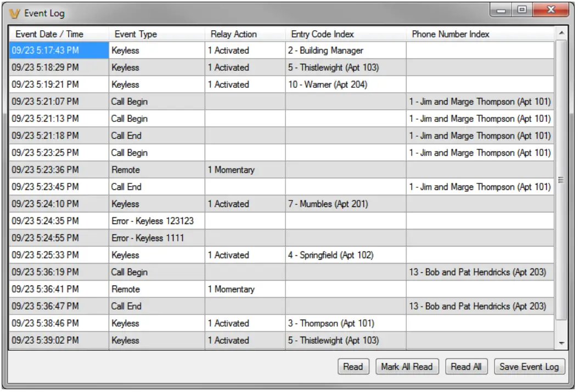Click the 5:36:19 PM Bob and Pat Hendricks entry
This screenshot has height=392, width=578.
pos(477,272)
